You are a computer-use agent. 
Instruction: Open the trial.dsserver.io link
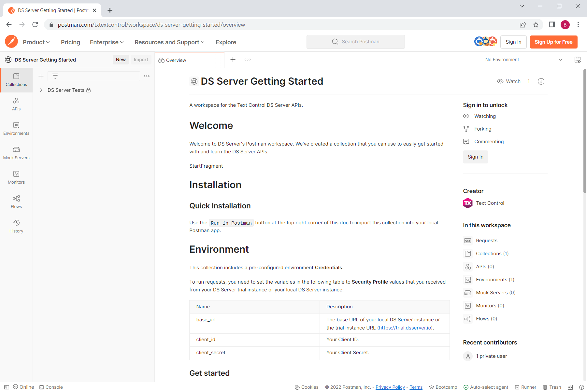(x=405, y=328)
